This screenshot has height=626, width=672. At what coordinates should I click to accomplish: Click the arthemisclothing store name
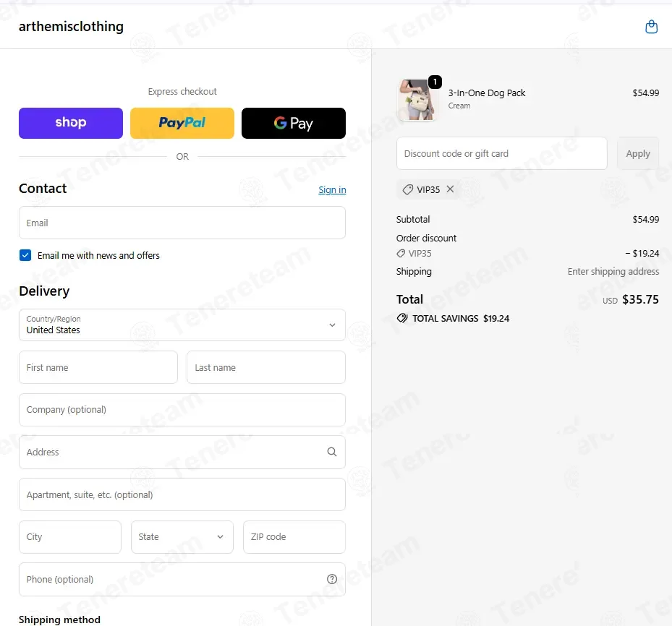click(x=71, y=27)
